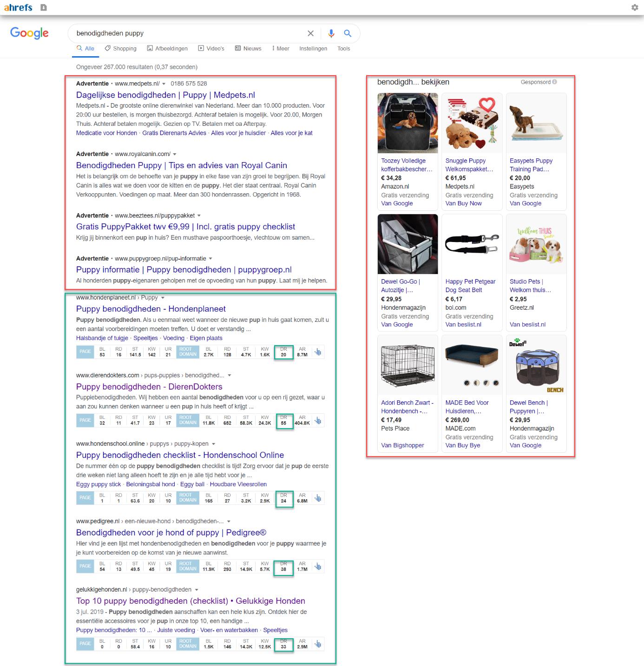Open Happy Pet Dog Seat Belt image
The height and width of the screenshot is (666, 644).
click(x=472, y=244)
